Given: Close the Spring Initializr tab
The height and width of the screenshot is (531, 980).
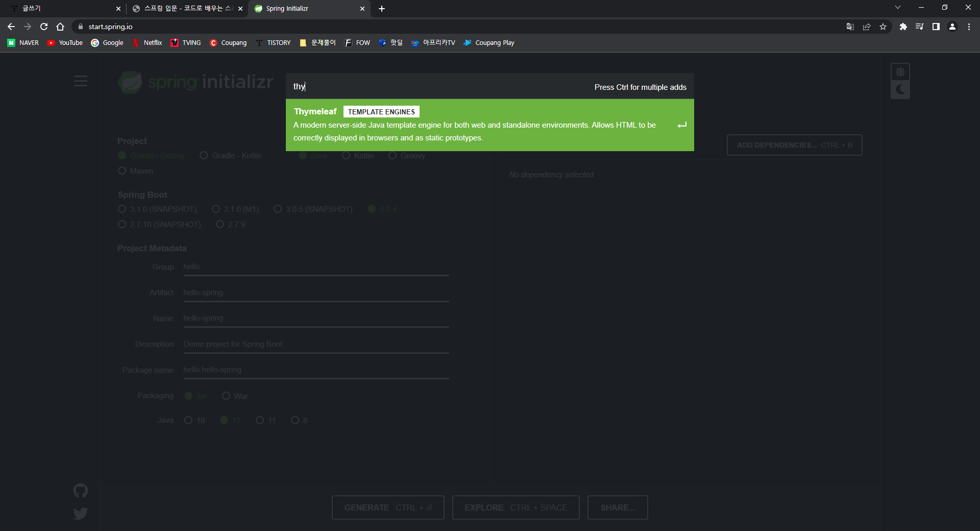Looking at the screenshot, I should pos(362,9).
